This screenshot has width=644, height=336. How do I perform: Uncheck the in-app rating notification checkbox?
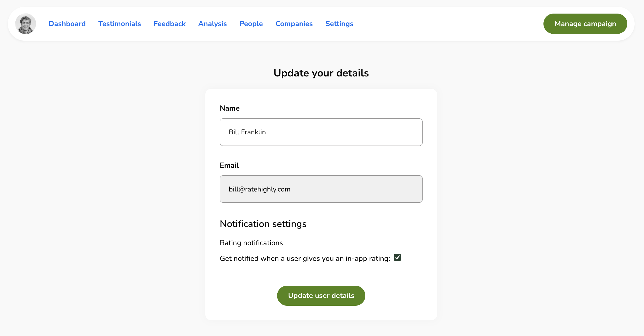point(397,258)
